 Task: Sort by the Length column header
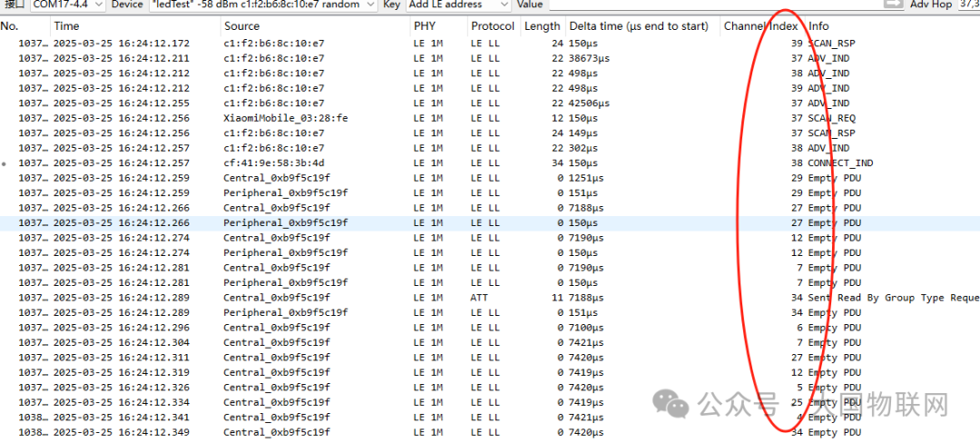tap(543, 26)
